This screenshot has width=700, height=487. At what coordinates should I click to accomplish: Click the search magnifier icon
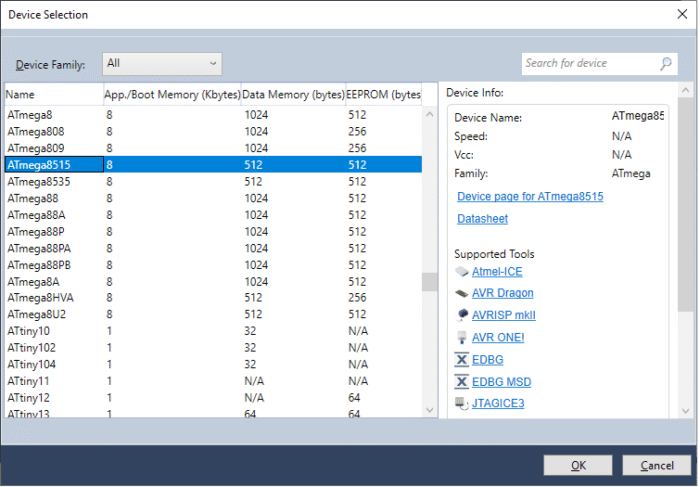(666, 63)
